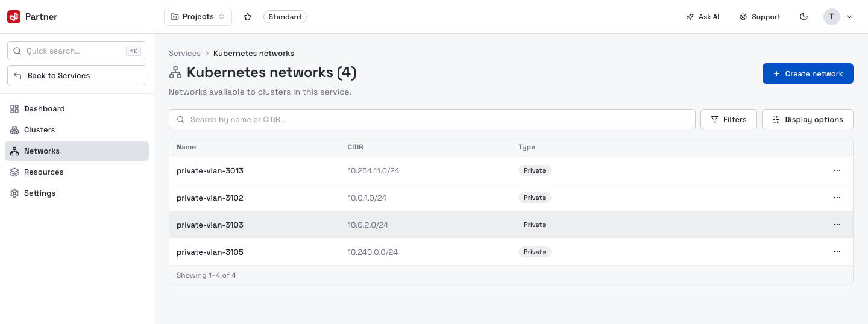Image resolution: width=868 pixels, height=324 pixels.
Task: Click CIDR 10.240.0.0/24 cell
Action: 373,252
